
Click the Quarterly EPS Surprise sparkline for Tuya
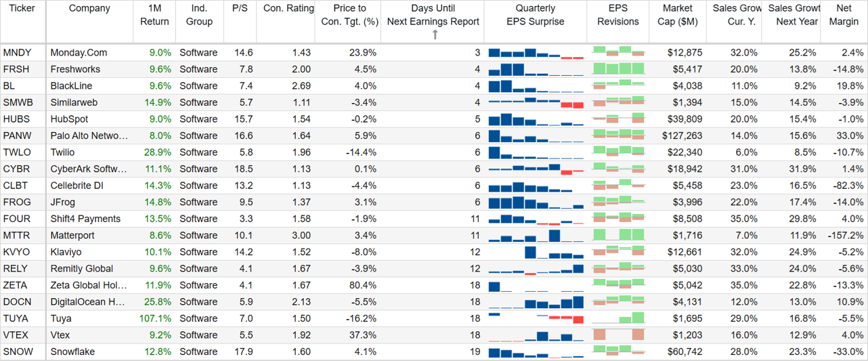pos(536,318)
